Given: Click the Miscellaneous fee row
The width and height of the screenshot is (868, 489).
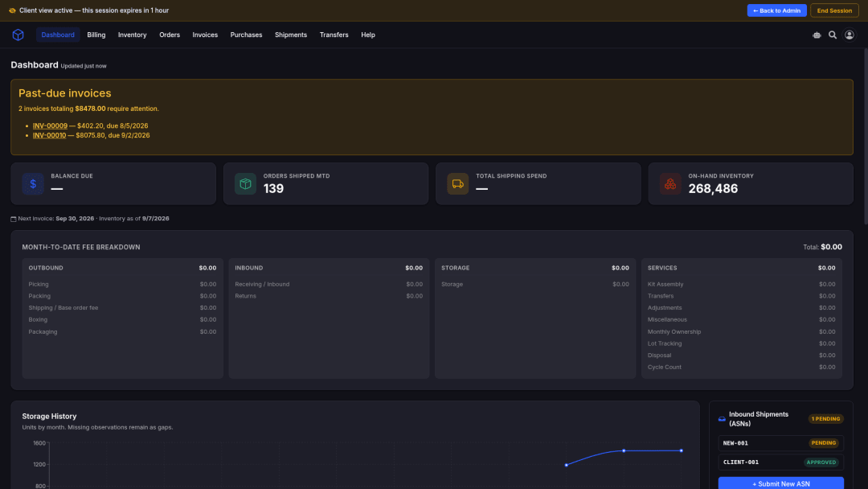Looking at the screenshot, I should point(741,319).
